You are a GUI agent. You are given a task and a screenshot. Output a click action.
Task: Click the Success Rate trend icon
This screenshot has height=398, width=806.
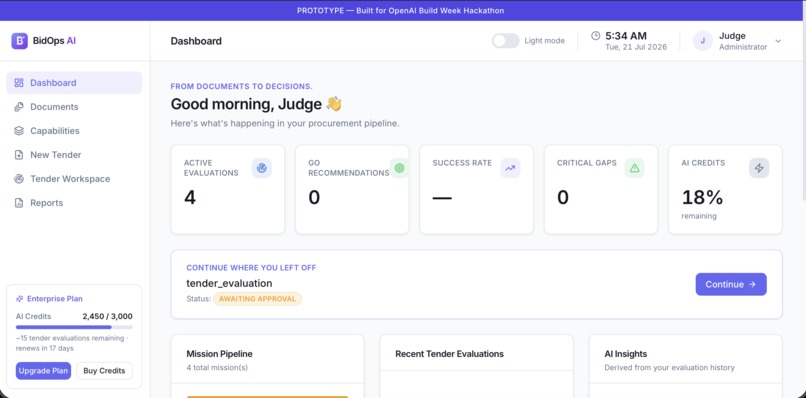click(x=510, y=168)
